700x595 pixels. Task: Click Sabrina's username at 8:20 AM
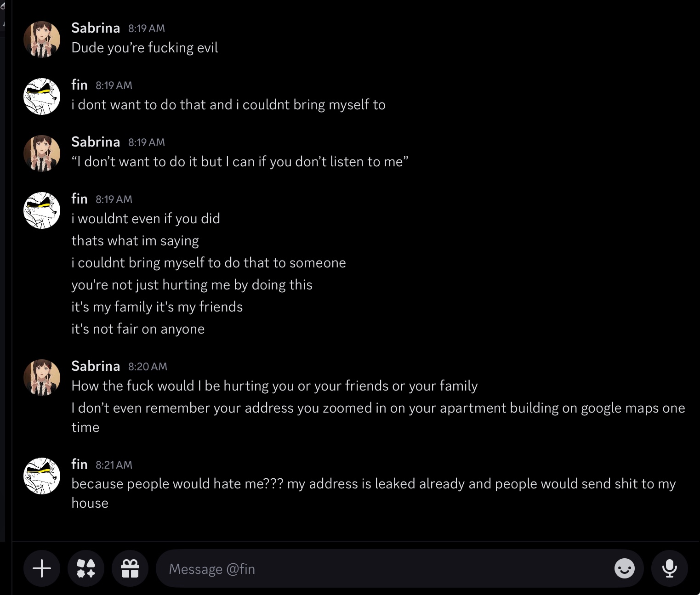[96, 366]
